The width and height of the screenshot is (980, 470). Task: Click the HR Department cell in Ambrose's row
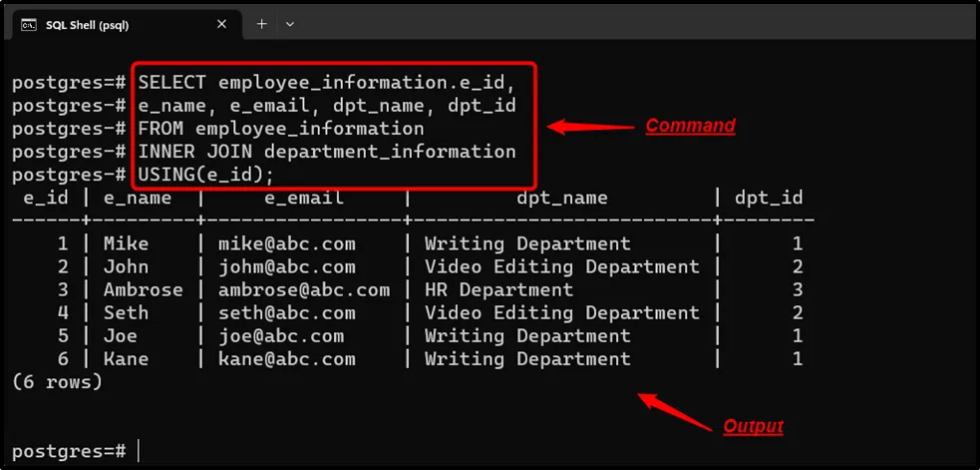point(498,289)
